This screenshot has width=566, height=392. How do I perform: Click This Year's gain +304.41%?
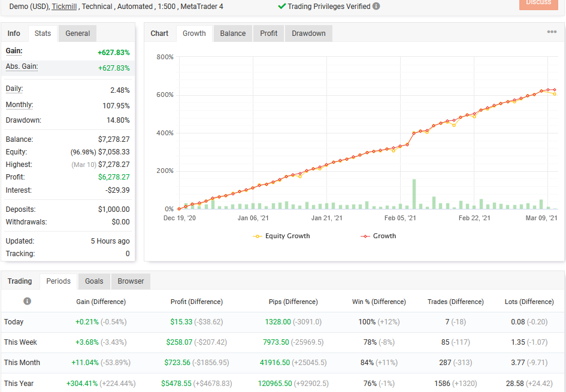[82, 384]
